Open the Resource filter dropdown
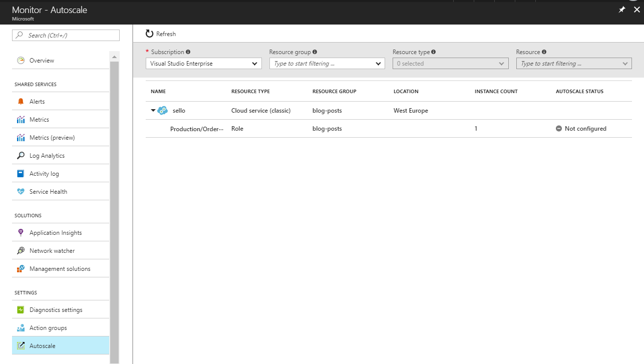This screenshot has width=644, height=364. coord(574,64)
